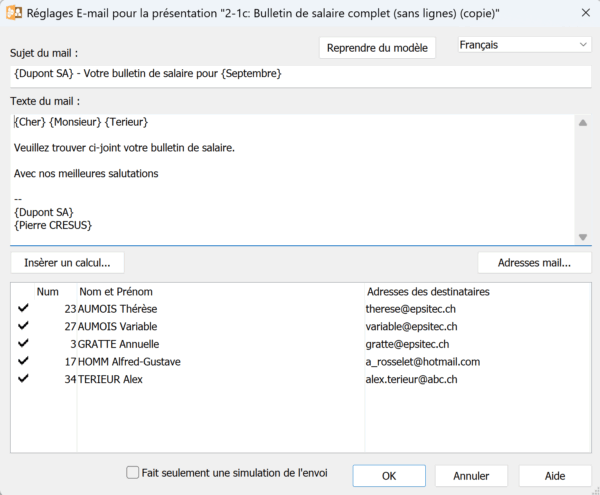Uncheck the checkmark for AUMOIS Thérèse
600x495 pixels.
23,309
